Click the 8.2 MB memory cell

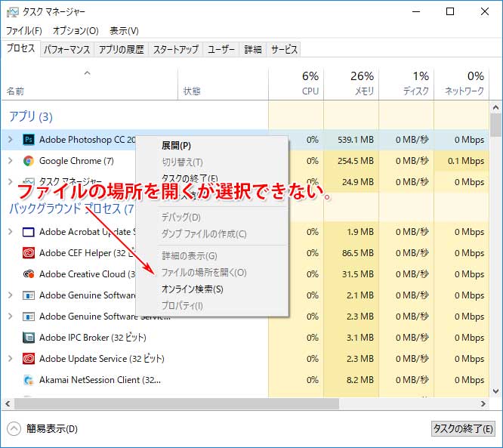[351, 380]
